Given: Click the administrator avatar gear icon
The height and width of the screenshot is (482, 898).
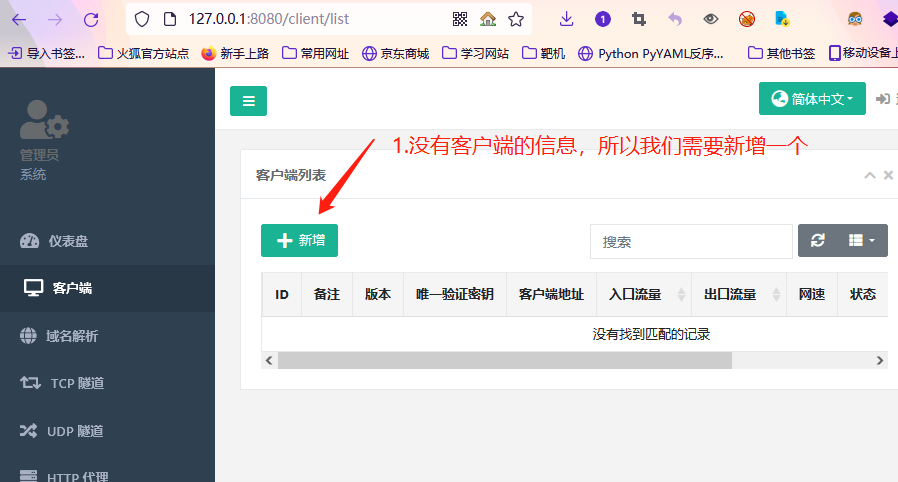Looking at the screenshot, I should coord(44,120).
